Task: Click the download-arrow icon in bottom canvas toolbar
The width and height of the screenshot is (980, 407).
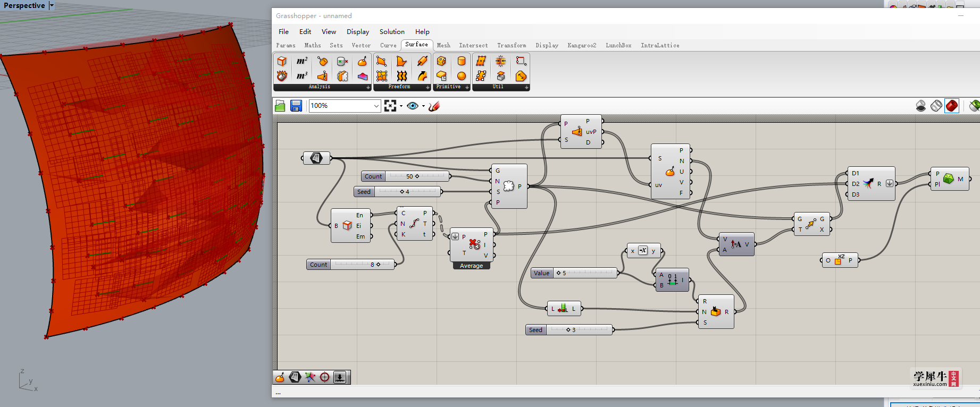Action: coord(340,377)
